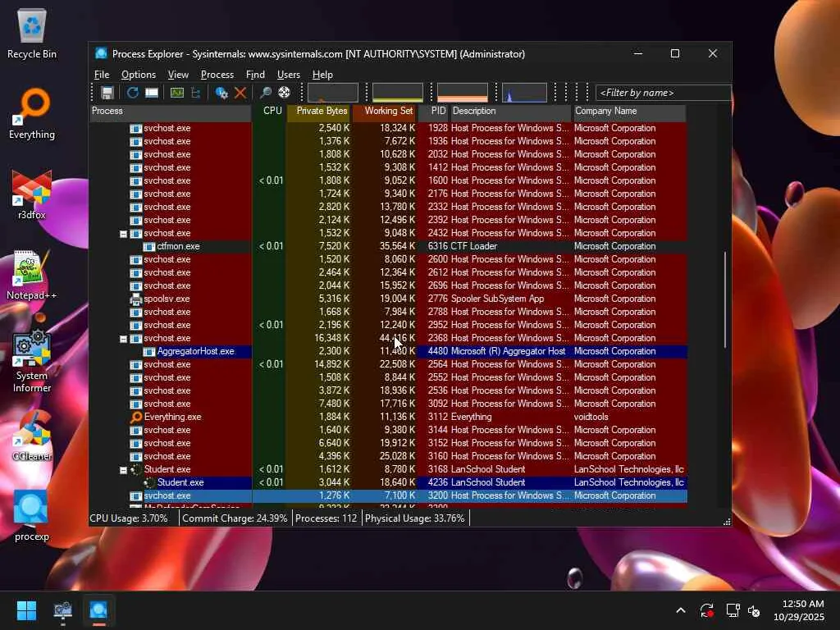840x630 pixels.
Task: Sort by the Process column header
Action: point(171,112)
